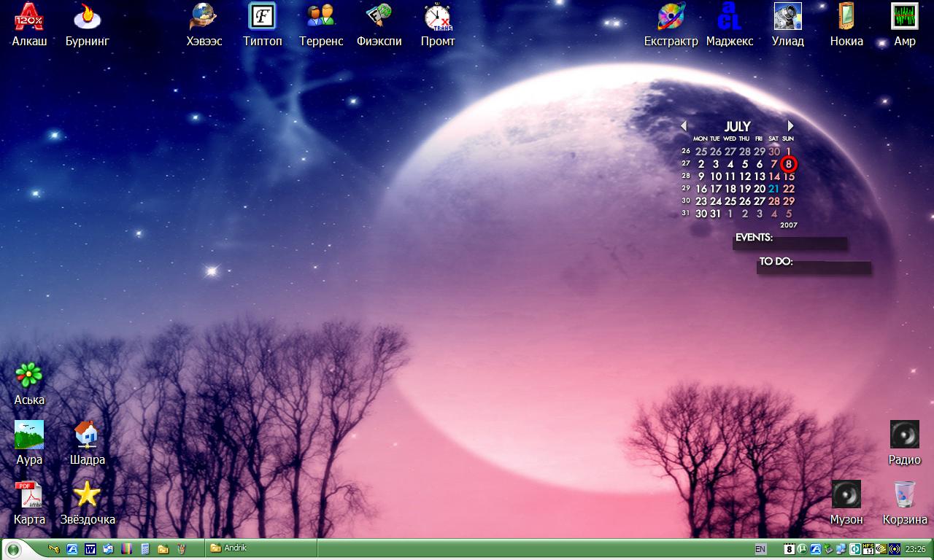
Task: Open the network connections tray icon
Action: coord(841,549)
